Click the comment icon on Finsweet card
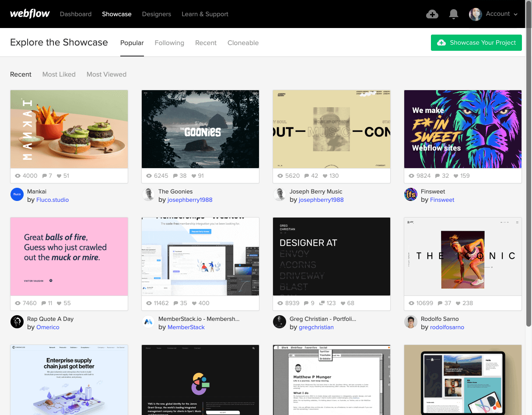 (x=438, y=176)
